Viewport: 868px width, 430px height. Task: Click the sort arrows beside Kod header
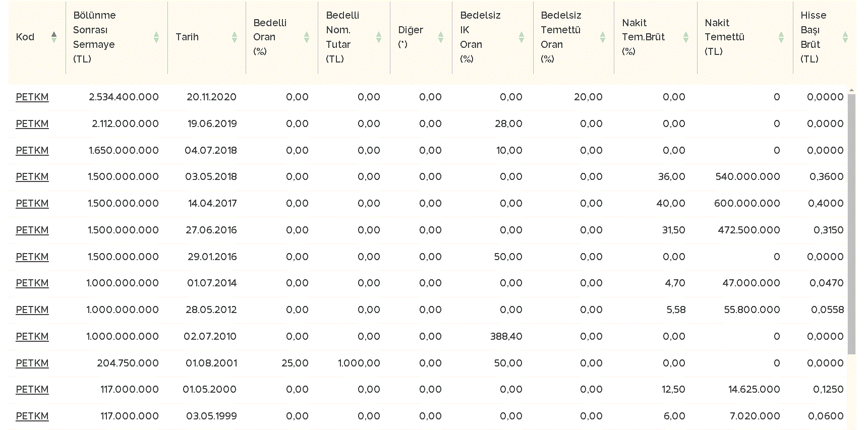pos(54,37)
